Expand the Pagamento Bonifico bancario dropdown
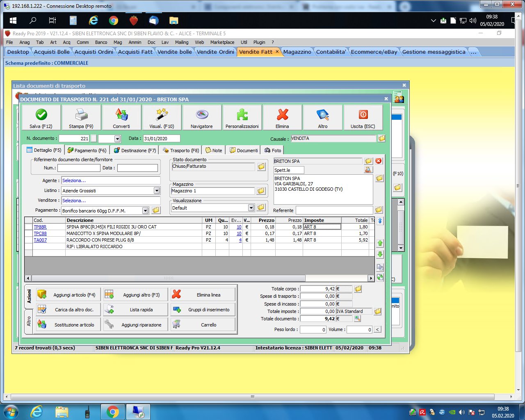 click(x=145, y=210)
